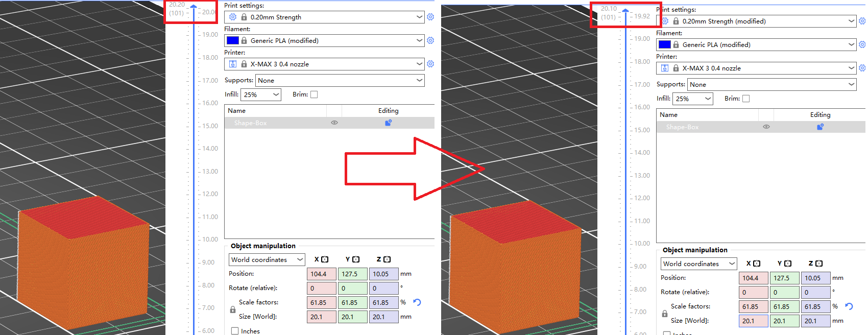Select Shape-Box row in left object list
Image resolution: width=868 pixels, height=335 pixels.
tap(276, 123)
